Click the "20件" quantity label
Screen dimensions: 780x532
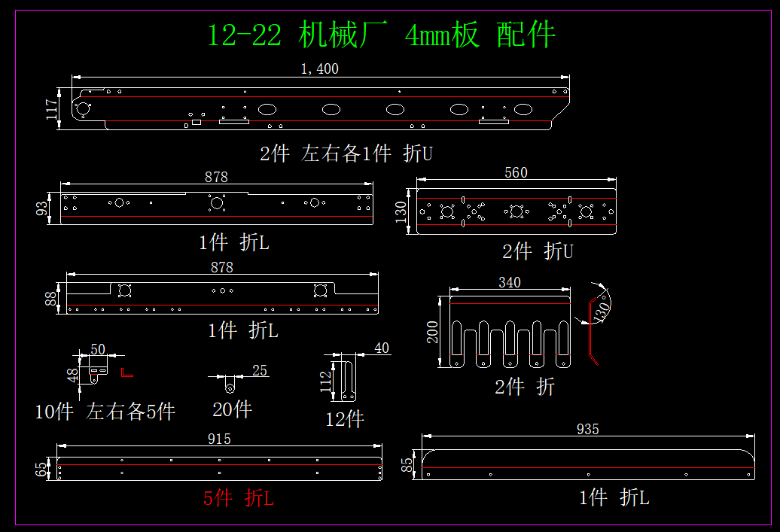click(232, 409)
